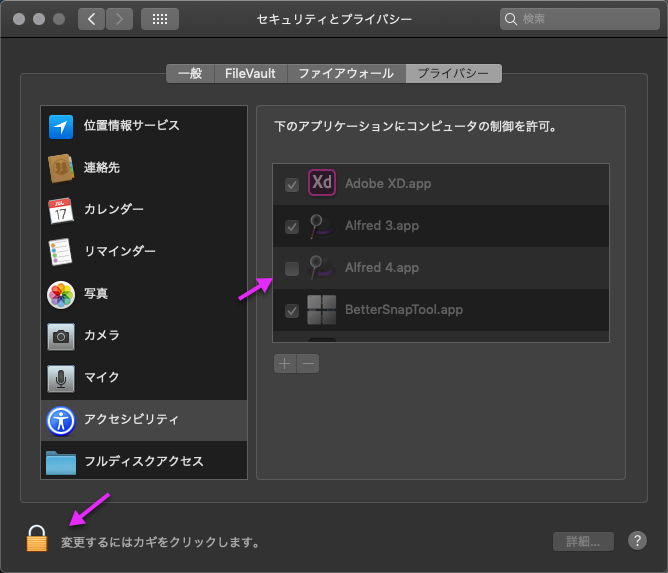The width and height of the screenshot is (668, 573).
Task: Select the リマインダー text label
Action: 120,251
